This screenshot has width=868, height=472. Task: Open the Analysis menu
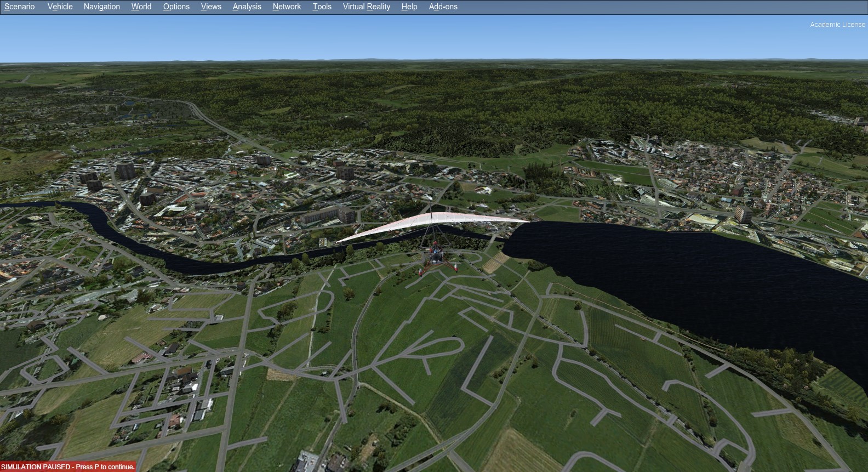[247, 7]
